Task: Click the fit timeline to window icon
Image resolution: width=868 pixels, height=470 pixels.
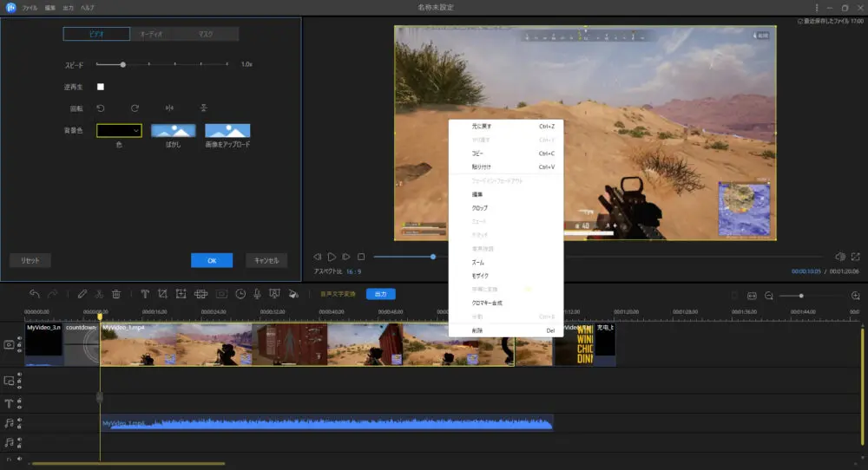Action: coord(752,296)
